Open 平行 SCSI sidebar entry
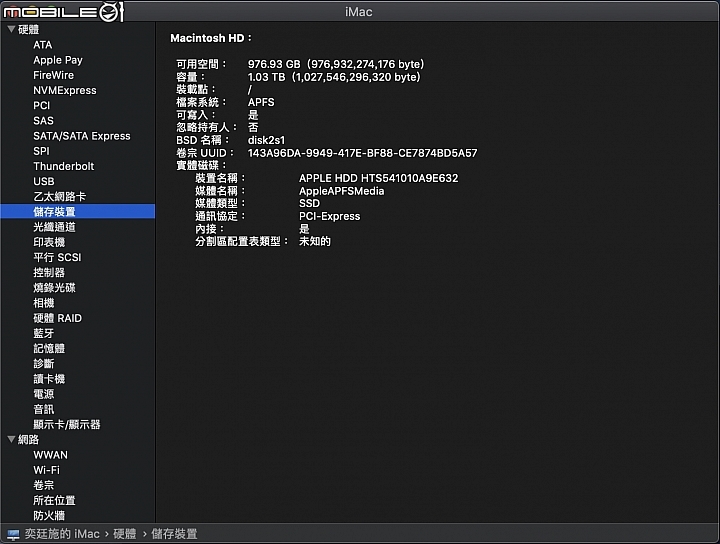 pos(57,257)
